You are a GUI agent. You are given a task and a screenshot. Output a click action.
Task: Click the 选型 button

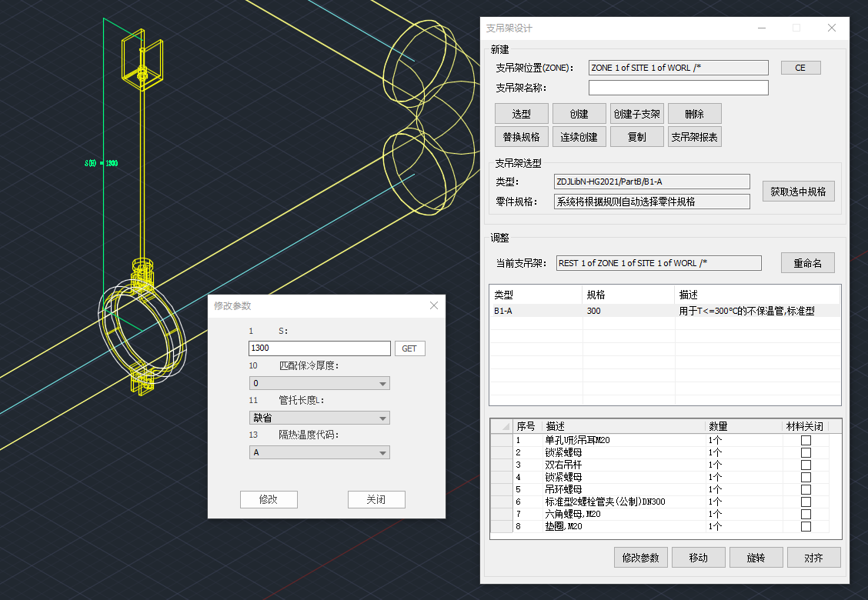(522, 114)
